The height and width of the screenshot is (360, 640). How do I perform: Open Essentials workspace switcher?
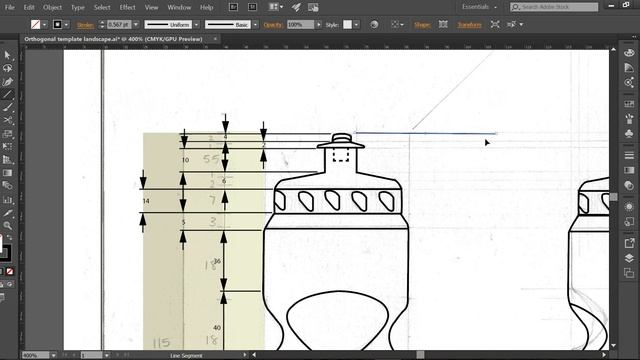[479, 7]
